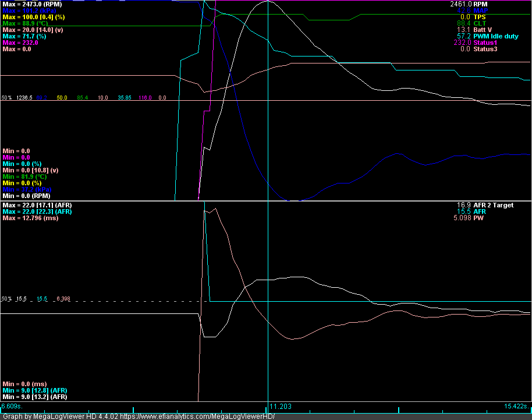Click the cyan AFR legend label
The image size is (532, 420).
pos(480,211)
